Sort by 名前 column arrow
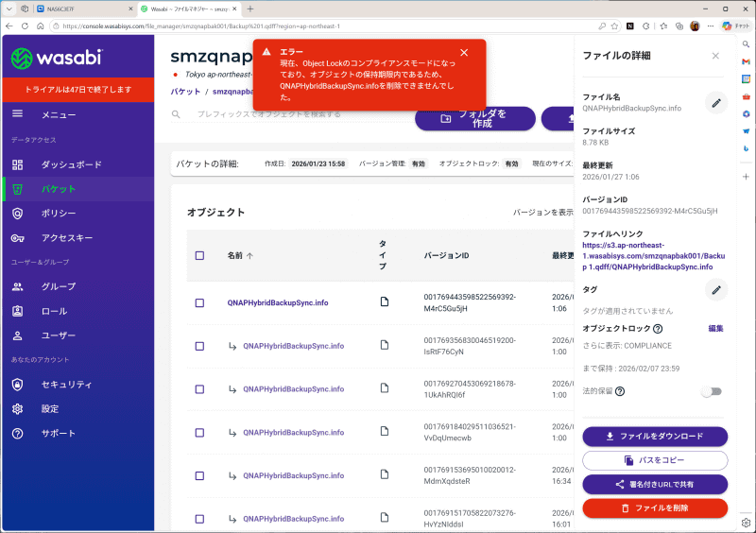756x533 pixels. point(249,256)
